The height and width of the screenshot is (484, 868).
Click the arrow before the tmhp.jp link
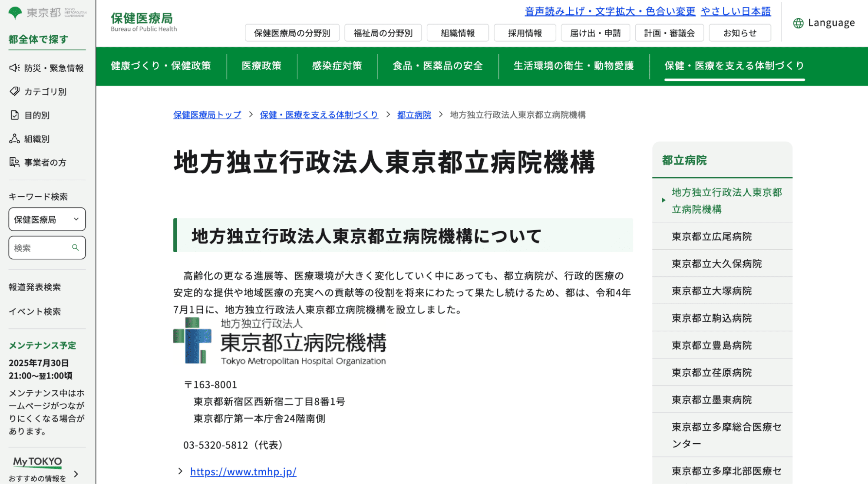[x=181, y=471]
